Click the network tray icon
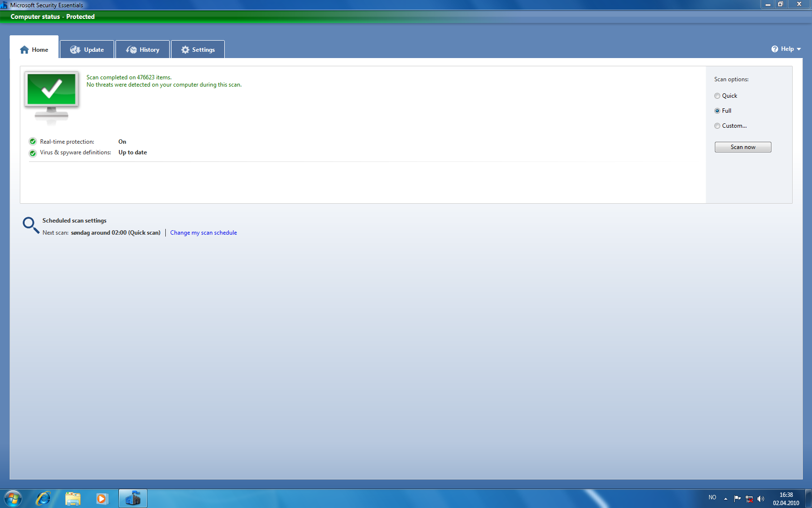The height and width of the screenshot is (508, 812). 749,499
